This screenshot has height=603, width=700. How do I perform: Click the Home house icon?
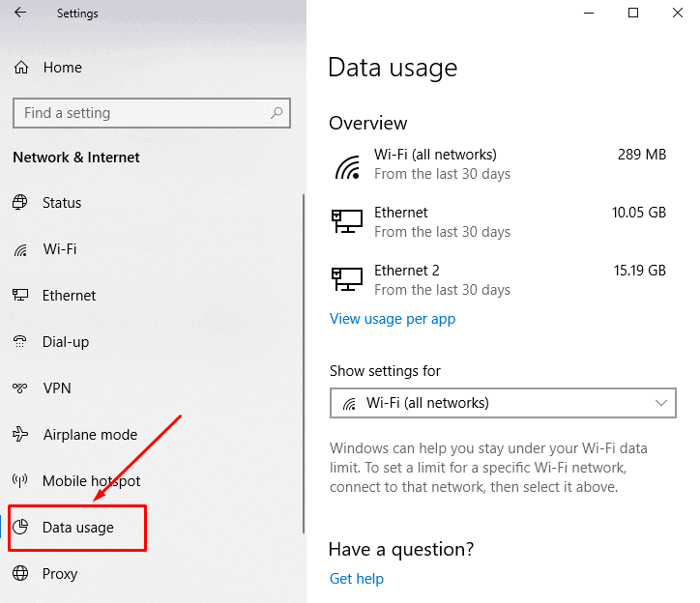click(21, 68)
